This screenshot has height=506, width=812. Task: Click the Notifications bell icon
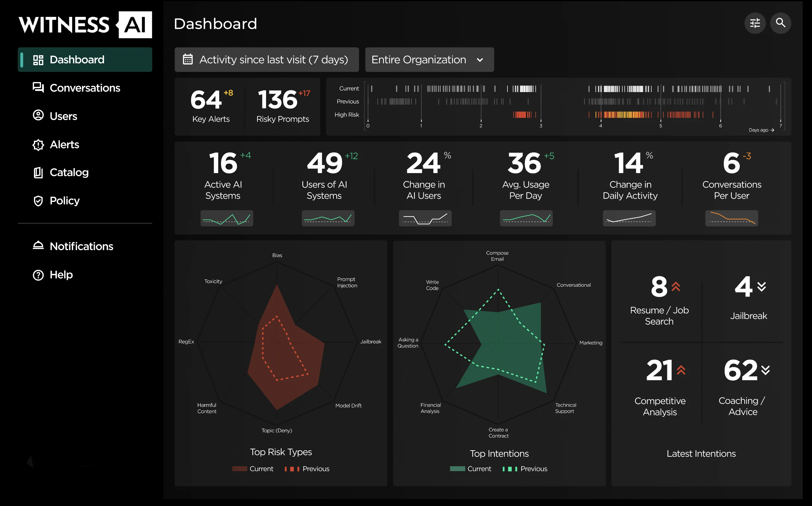coord(38,246)
